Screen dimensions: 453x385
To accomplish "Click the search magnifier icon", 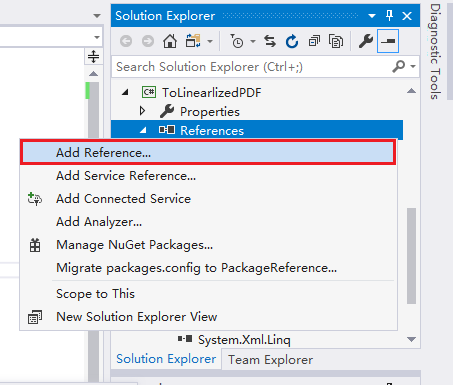I will pos(398,66).
